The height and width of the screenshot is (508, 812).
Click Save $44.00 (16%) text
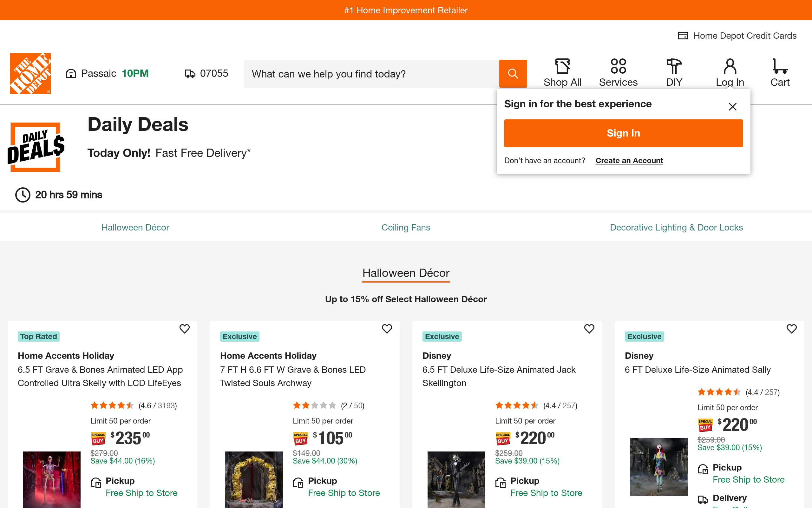click(123, 461)
